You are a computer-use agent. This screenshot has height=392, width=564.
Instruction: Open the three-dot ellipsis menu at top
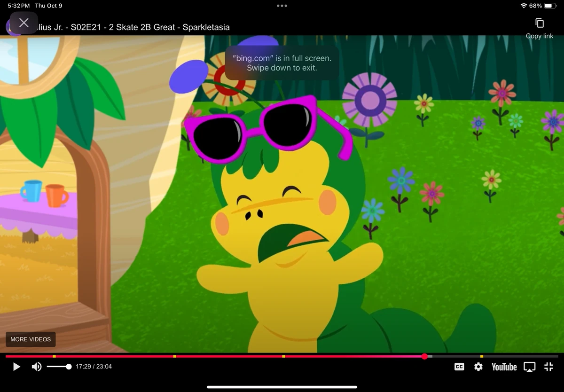point(282,6)
